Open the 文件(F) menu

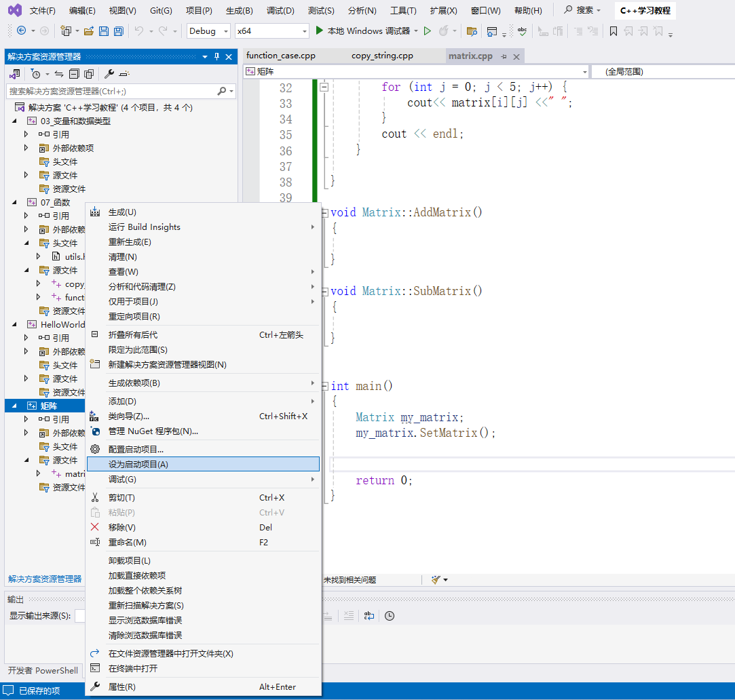(x=42, y=10)
